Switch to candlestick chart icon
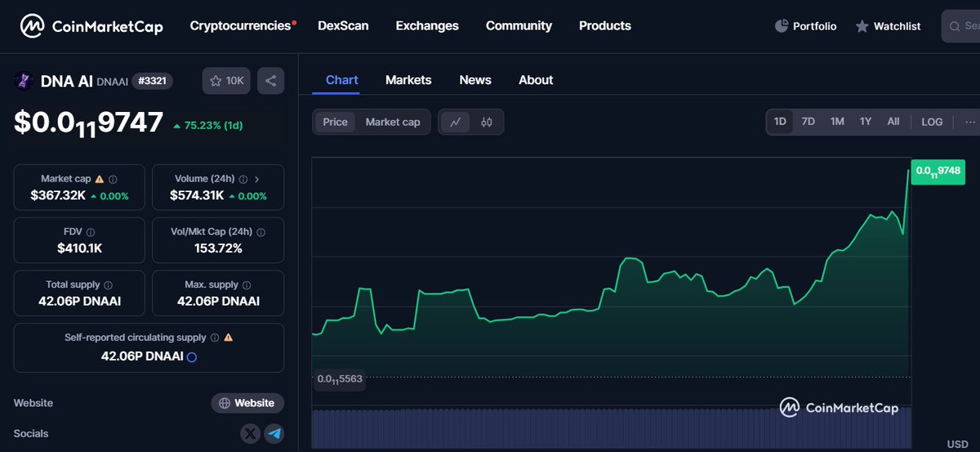980x452 pixels. click(487, 122)
